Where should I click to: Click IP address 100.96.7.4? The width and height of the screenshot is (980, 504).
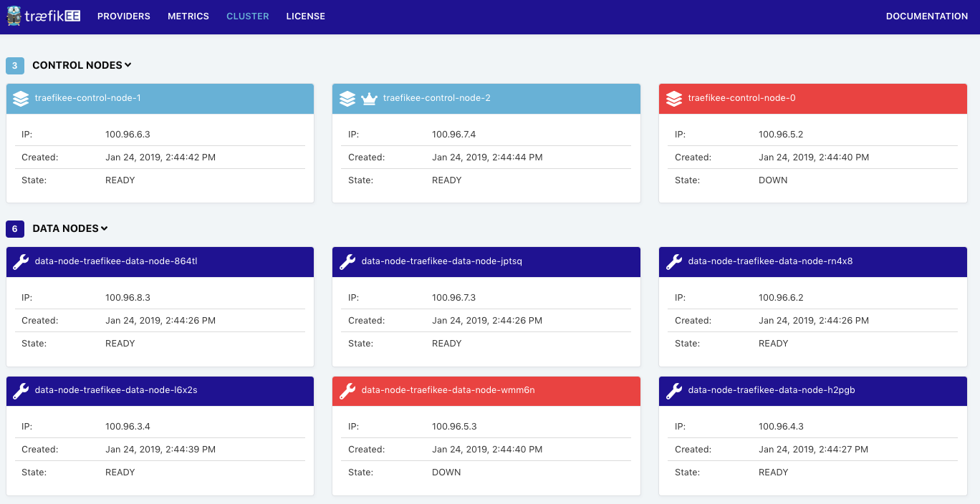pos(454,134)
